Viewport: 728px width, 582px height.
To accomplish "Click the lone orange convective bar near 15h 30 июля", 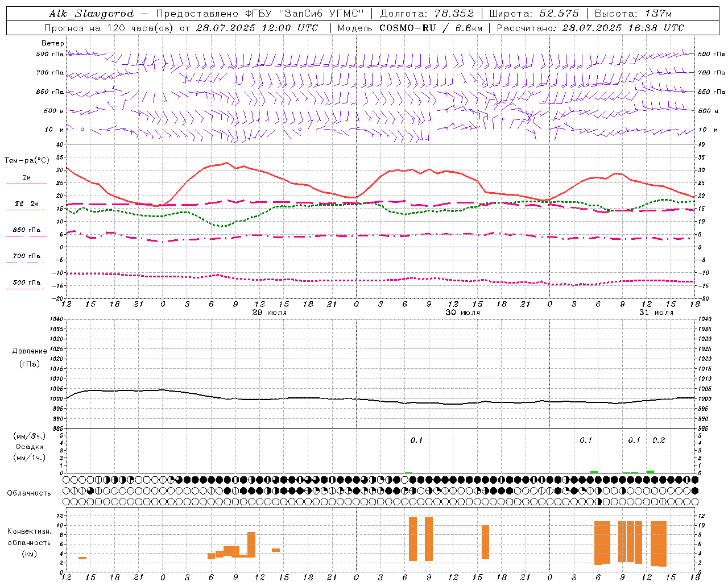I will tap(485, 542).
